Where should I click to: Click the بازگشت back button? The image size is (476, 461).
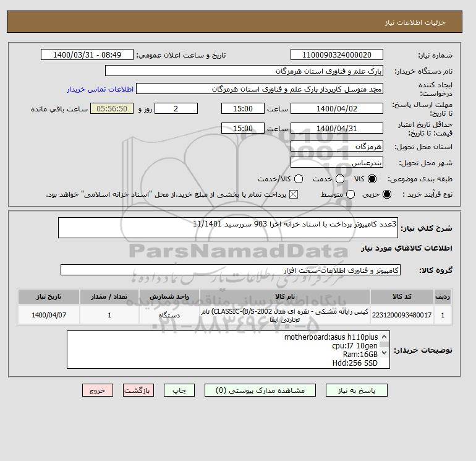tap(138, 390)
